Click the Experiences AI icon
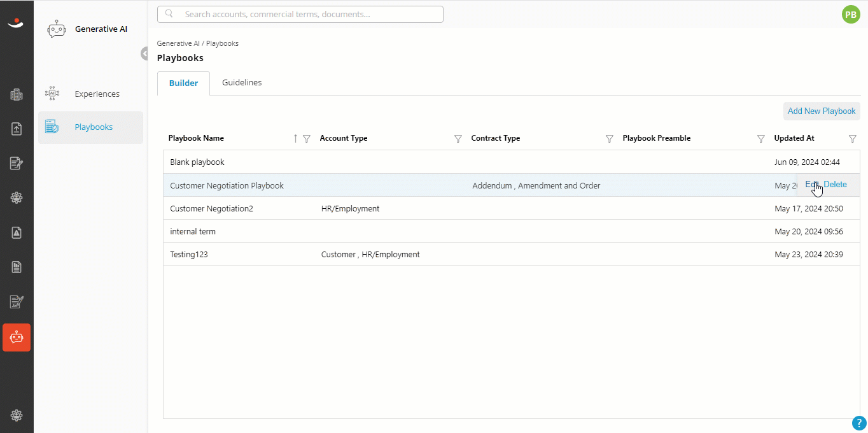This screenshot has height=433, width=868. coord(52,94)
